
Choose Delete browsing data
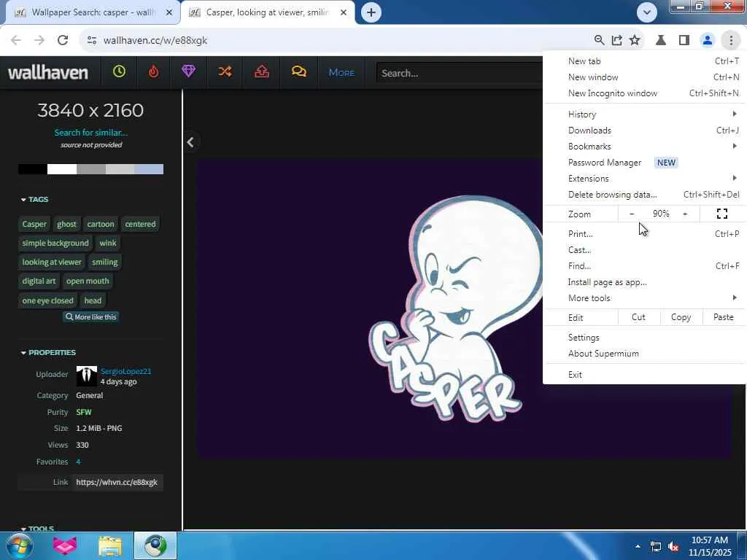point(644,194)
